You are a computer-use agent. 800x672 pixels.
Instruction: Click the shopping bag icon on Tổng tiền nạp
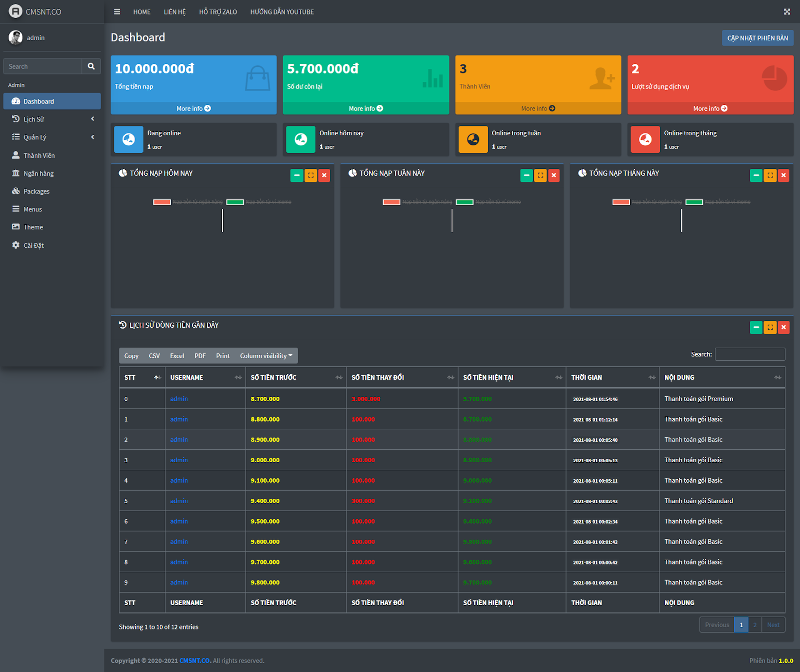[258, 78]
